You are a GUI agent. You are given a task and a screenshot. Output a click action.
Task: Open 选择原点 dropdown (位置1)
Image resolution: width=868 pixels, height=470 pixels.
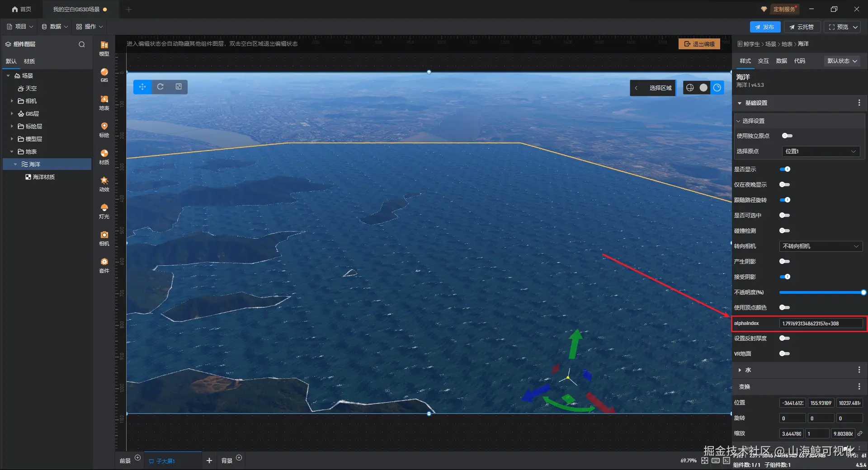[x=821, y=151]
